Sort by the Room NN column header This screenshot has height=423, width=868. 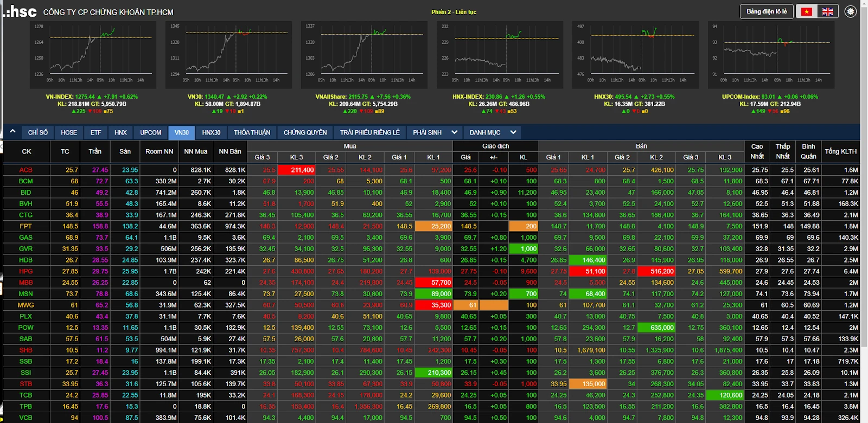point(159,151)
